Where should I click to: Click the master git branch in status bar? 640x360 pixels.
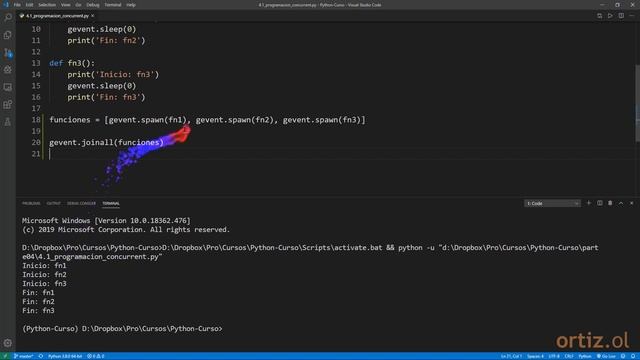[24, 356]
